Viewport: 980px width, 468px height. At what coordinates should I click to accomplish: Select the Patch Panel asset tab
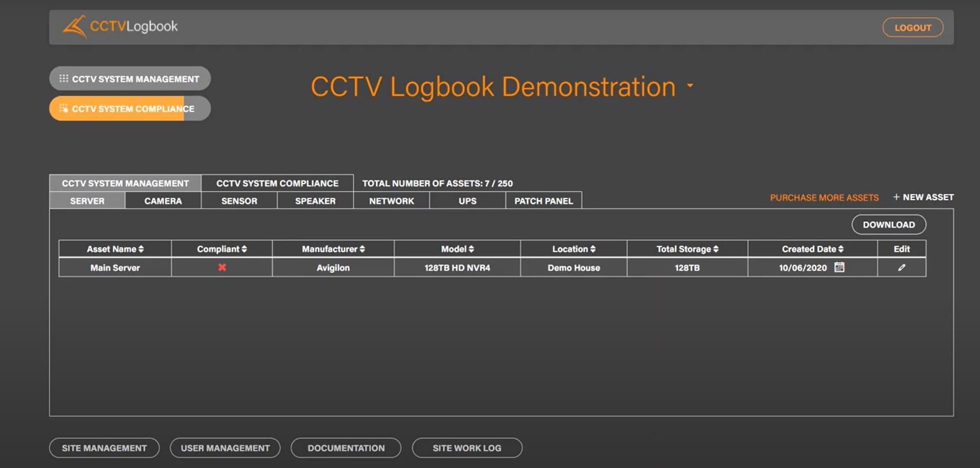(544, 201)
